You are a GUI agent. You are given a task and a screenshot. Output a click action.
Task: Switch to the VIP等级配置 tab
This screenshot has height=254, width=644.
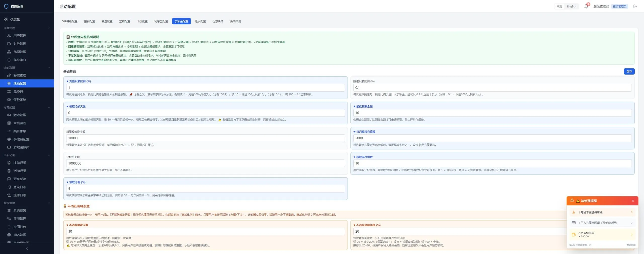click(70, 21)
